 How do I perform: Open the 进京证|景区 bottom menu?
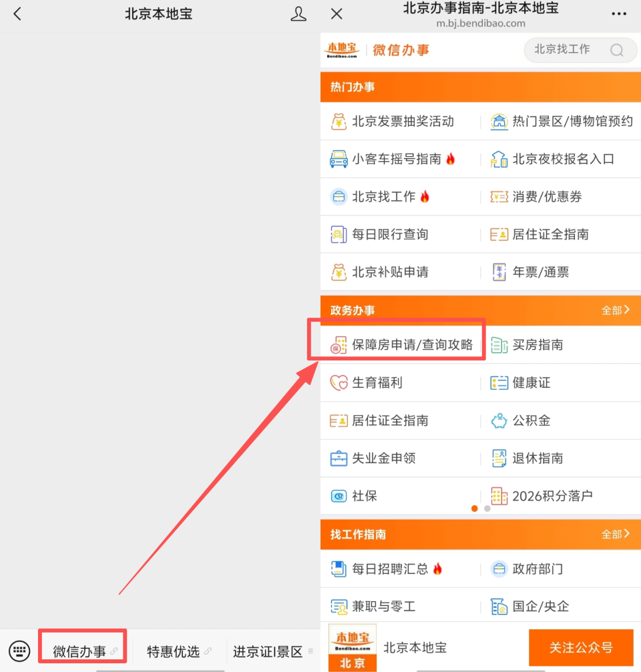pos(272,651)
